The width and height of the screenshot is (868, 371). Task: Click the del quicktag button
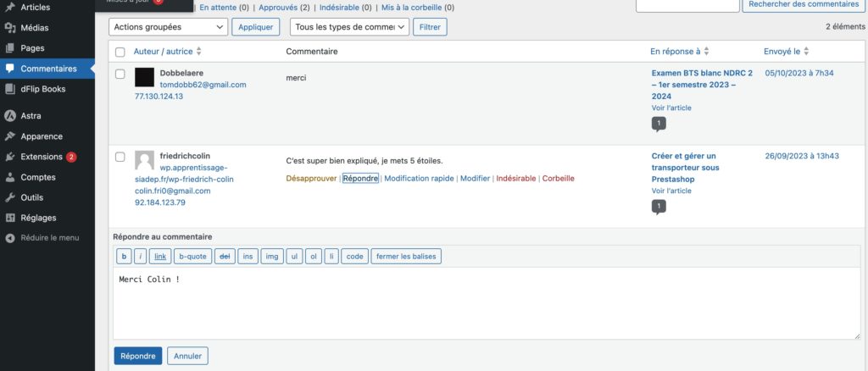(x=225, y=257)
